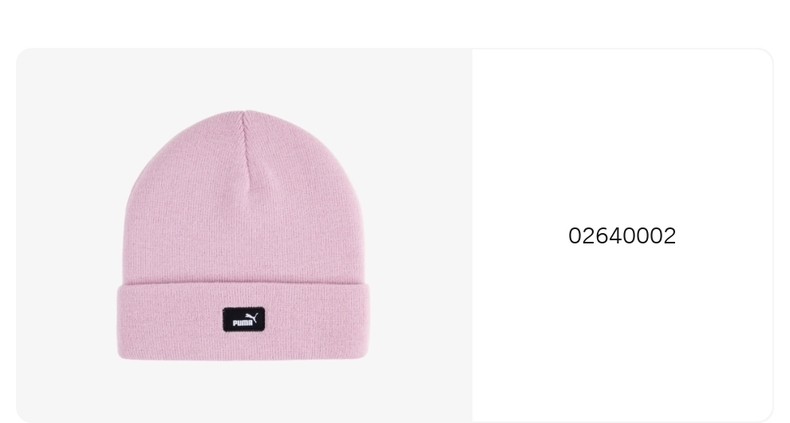
Task: Click the left edge of the beanie cuff
Action: tap(119, 321)
